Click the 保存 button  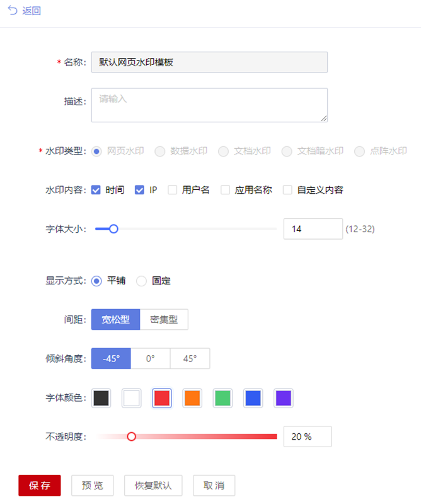click(40, 485)
